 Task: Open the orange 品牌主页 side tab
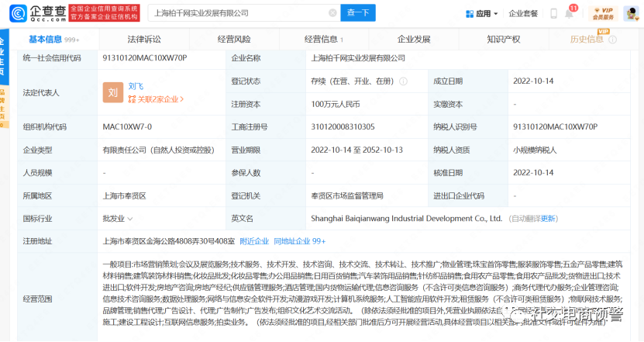click(x=3, y=107)
